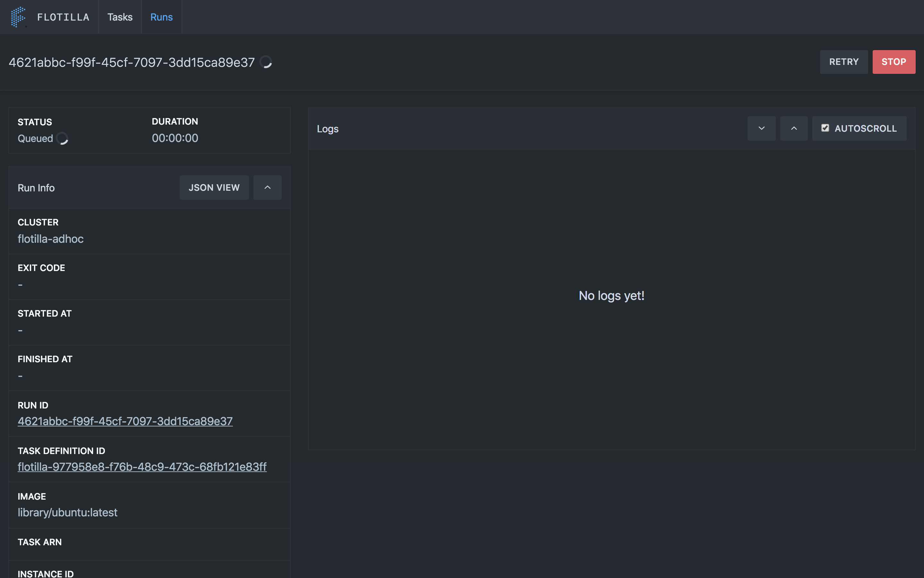Open the Tasks tab
924x578 pixels.
[x=120, y=17]
